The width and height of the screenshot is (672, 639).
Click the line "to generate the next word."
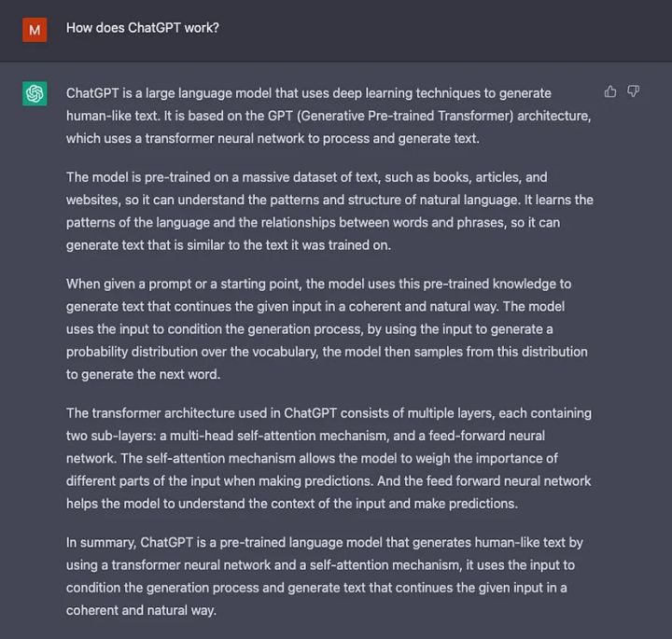click(x=144, y=374)
